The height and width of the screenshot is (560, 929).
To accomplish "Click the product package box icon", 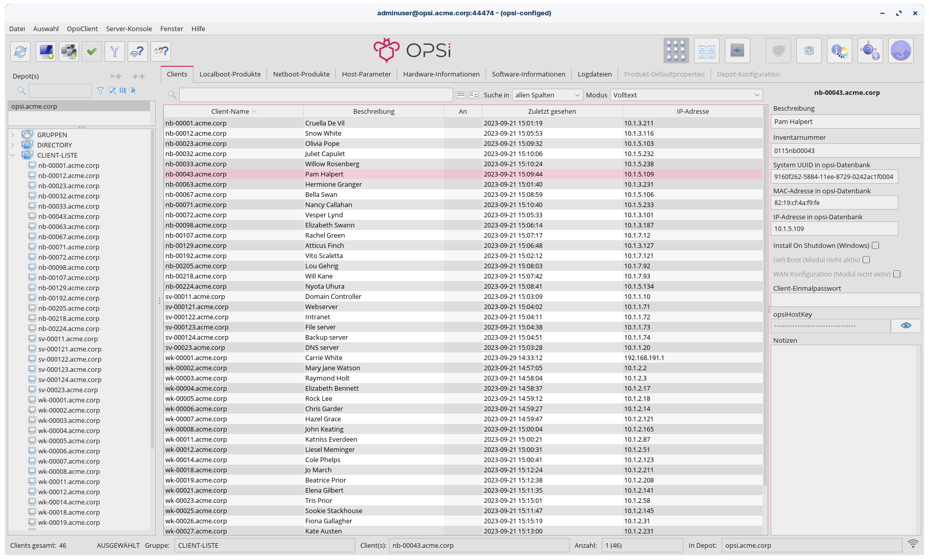I will 809,50.
